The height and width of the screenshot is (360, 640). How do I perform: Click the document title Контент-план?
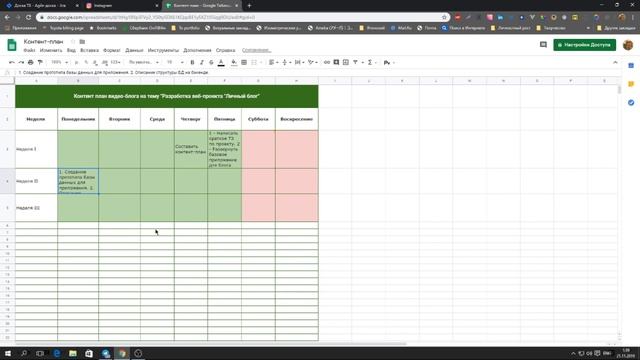[x=43, y=42]
